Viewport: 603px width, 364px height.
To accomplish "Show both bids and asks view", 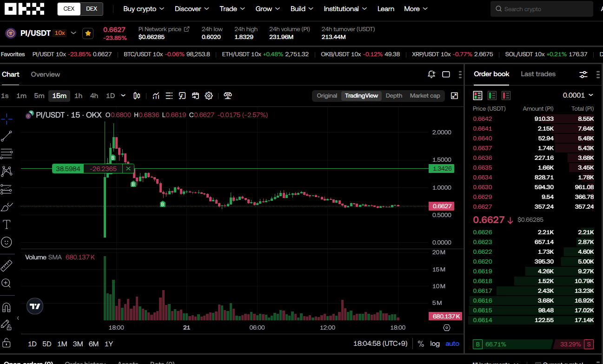I will [478, 95].
